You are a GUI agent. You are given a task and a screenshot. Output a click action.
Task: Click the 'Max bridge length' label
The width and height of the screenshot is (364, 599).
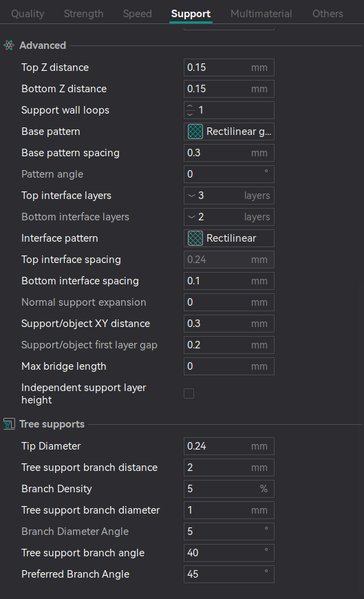pos(64,366)
